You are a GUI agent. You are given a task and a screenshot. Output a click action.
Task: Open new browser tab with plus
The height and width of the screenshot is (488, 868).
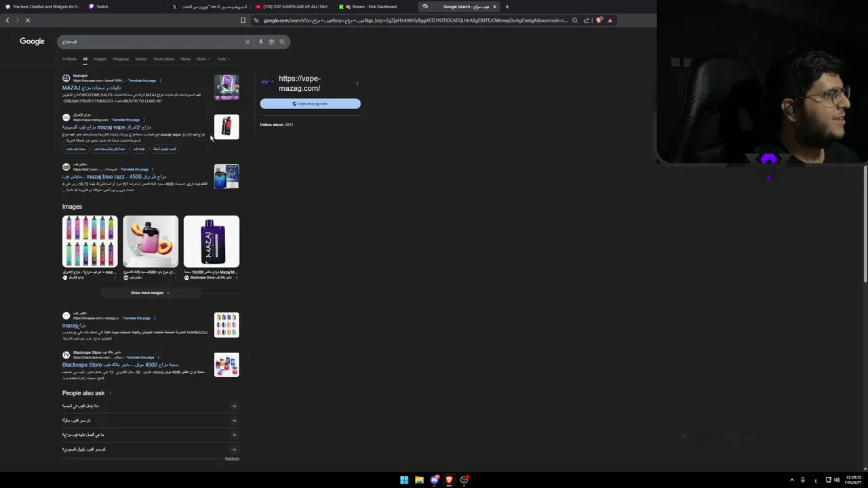(507, 7)
